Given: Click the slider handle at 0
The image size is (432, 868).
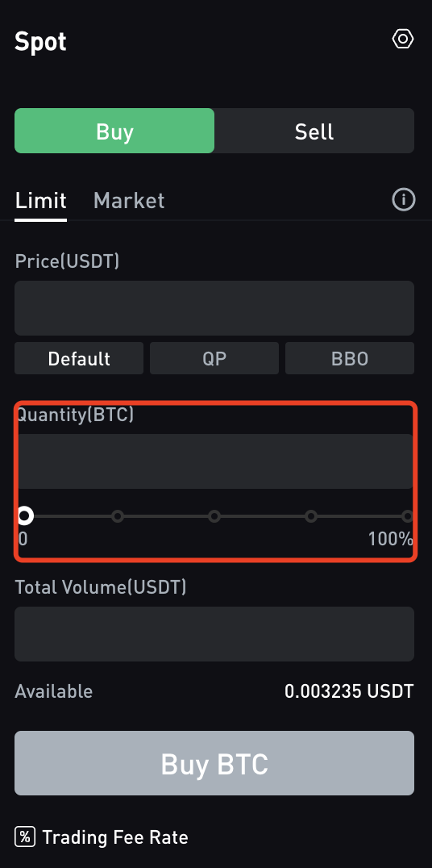Looking at the screenshot, I should click(24, 516).
